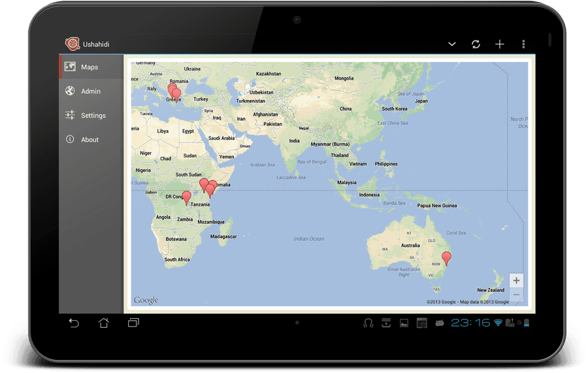Click the Madagascar label on the map
588x373 pixels.
pos(223,236)
